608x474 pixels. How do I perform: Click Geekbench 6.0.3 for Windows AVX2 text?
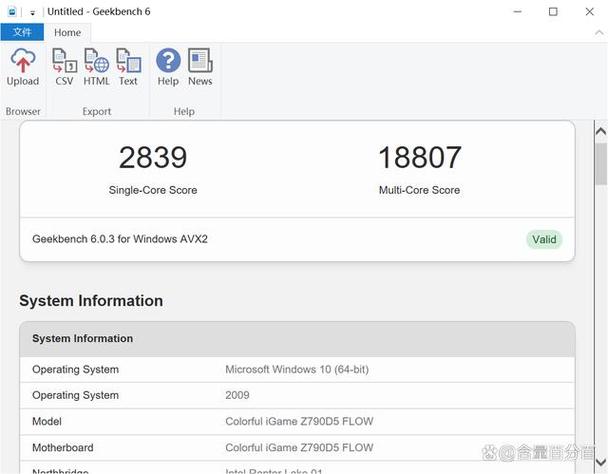pos(120,239)
